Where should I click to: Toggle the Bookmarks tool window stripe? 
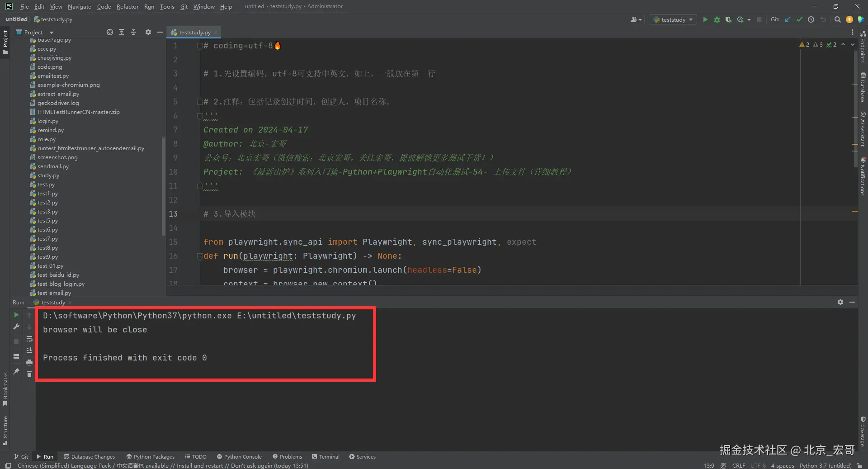click(5, 389)
